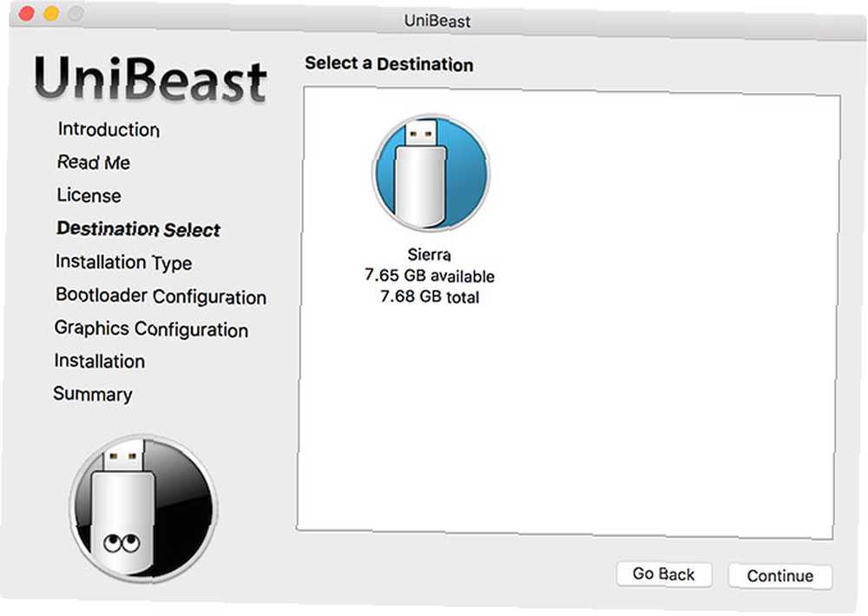The image size is (868, 616).
Task: Click the Summary step
Action: point(93,394)
